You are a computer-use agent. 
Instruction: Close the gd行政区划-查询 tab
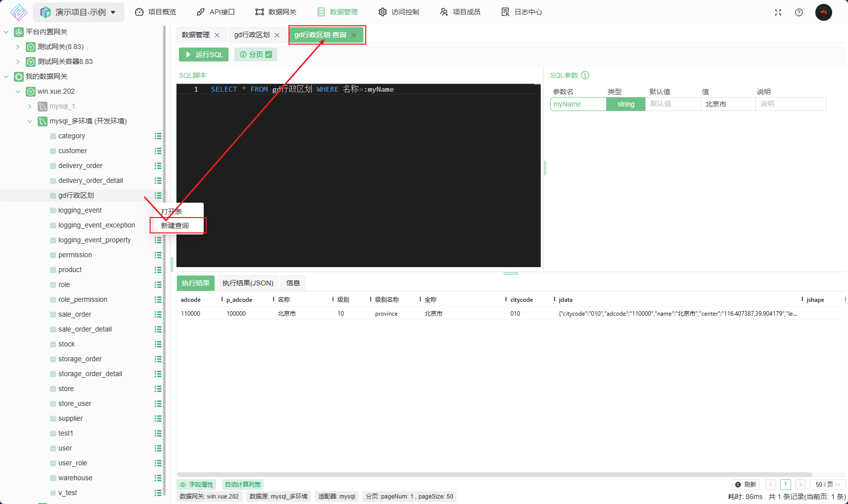click(x=354, y=35)
